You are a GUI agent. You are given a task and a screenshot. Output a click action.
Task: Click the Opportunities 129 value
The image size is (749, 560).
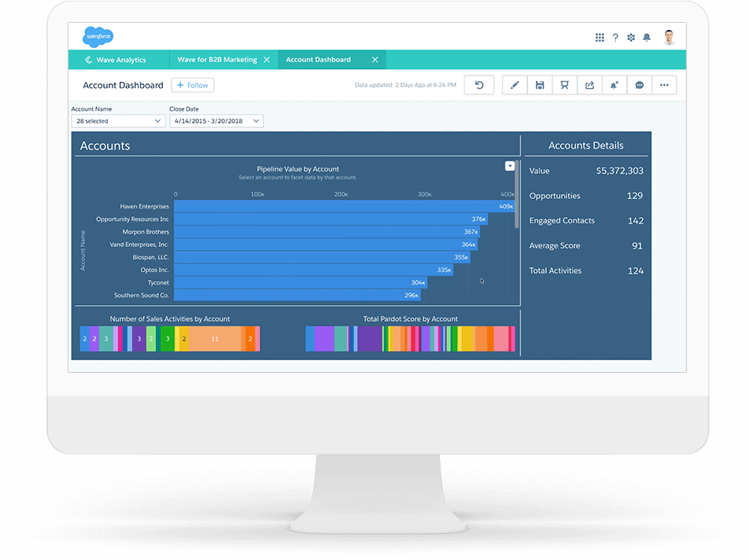pos(635,196)
